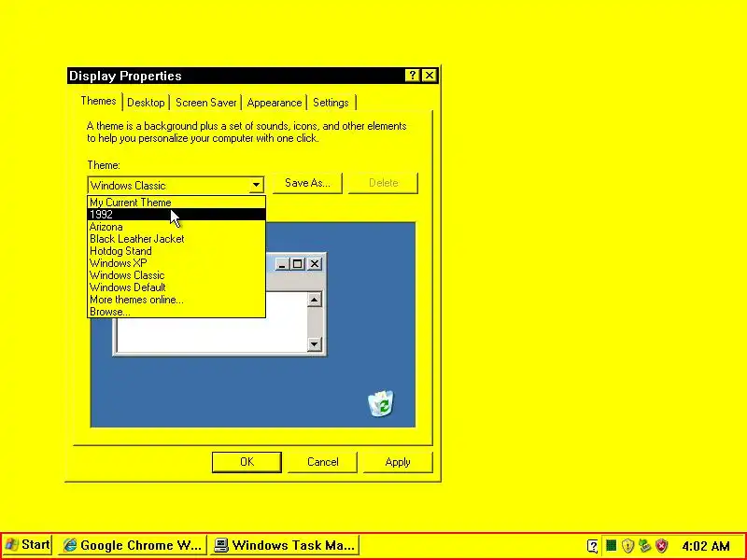Open More themes online... option

click(176, 300)
